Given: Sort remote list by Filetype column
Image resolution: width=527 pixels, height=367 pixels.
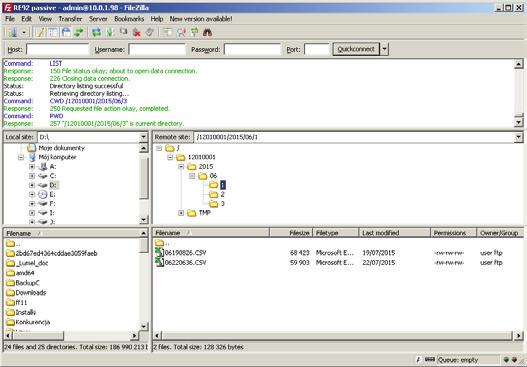Looking at the screenshot, I should (x=336, y=233).
